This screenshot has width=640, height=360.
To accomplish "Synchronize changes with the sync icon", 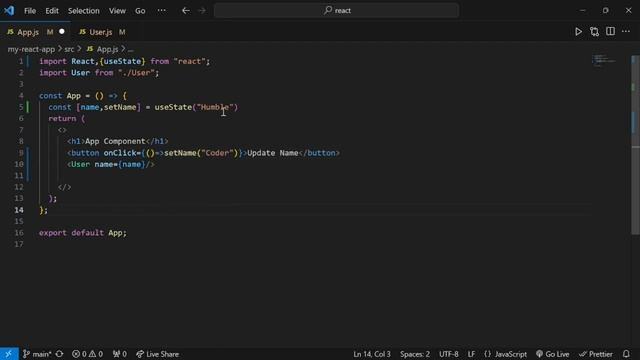I will pyautogui.click(x=60, y=354).
